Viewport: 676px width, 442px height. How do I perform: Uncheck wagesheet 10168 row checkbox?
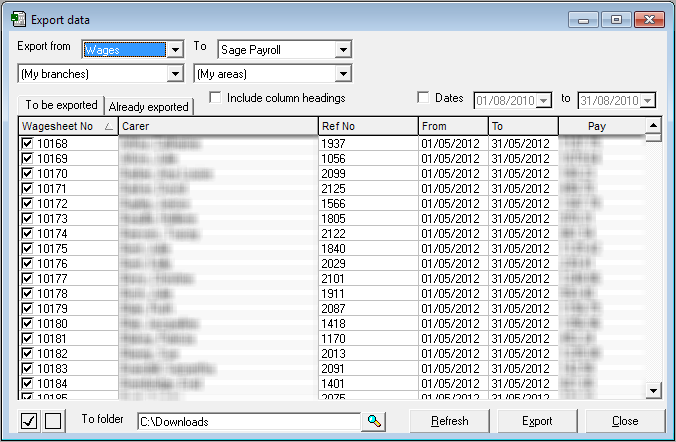27,144
